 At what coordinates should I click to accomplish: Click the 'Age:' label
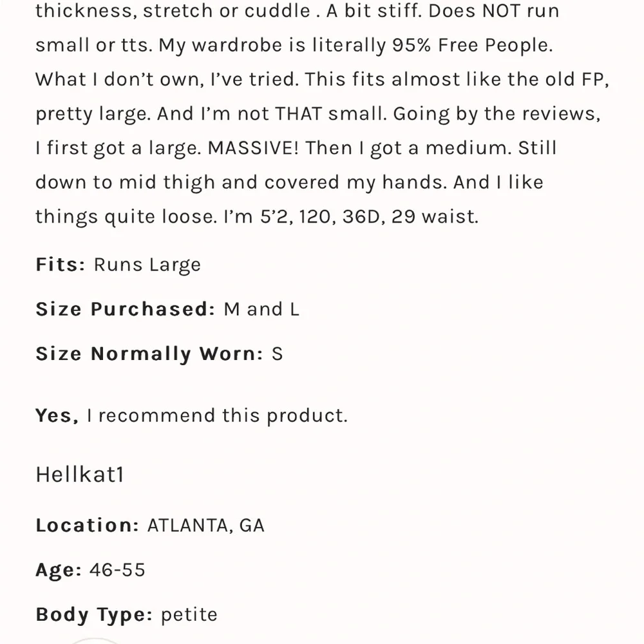point(59,570)
